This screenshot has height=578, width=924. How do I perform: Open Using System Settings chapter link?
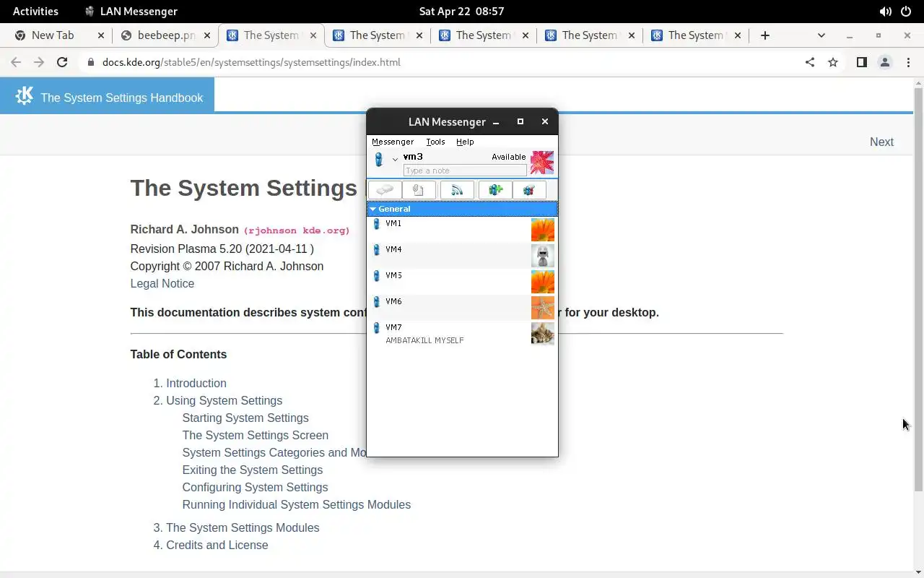tap(224, 400)
